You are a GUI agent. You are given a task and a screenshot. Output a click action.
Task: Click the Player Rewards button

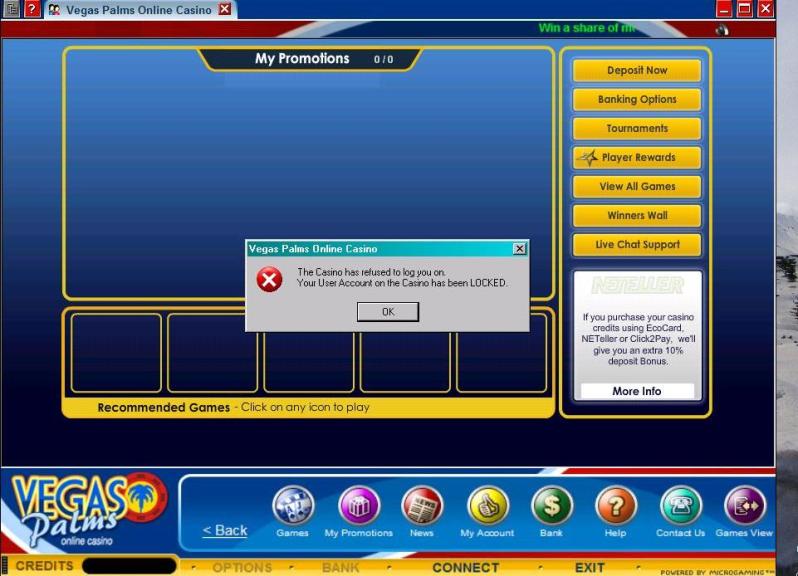pos(637,157)
